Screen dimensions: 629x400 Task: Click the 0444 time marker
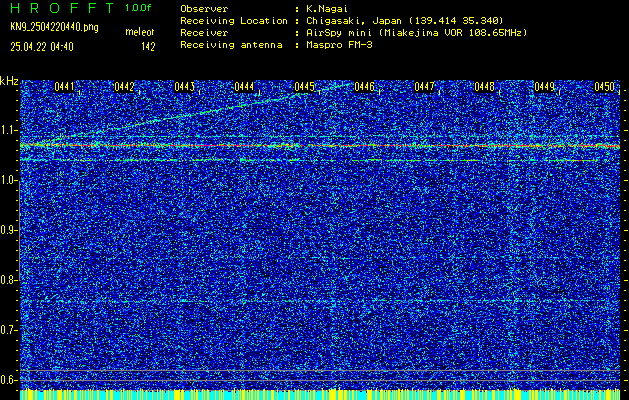point(244,87)
